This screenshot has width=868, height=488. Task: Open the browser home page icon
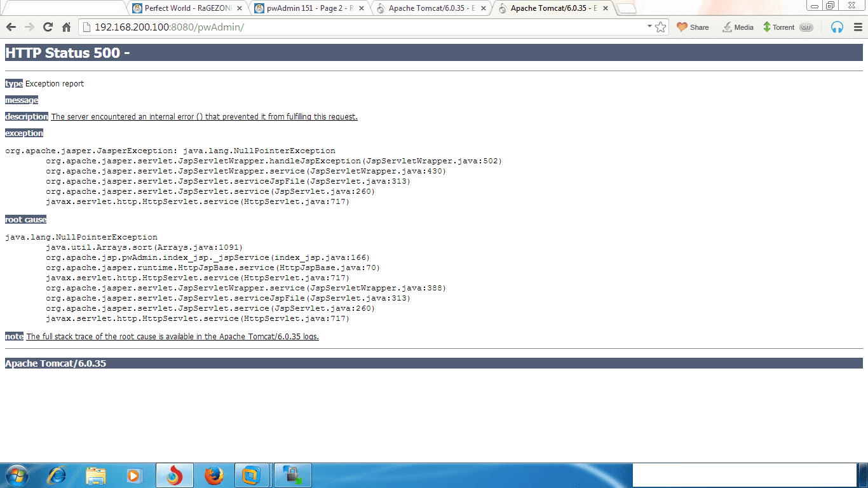click(x=66, y=27)
